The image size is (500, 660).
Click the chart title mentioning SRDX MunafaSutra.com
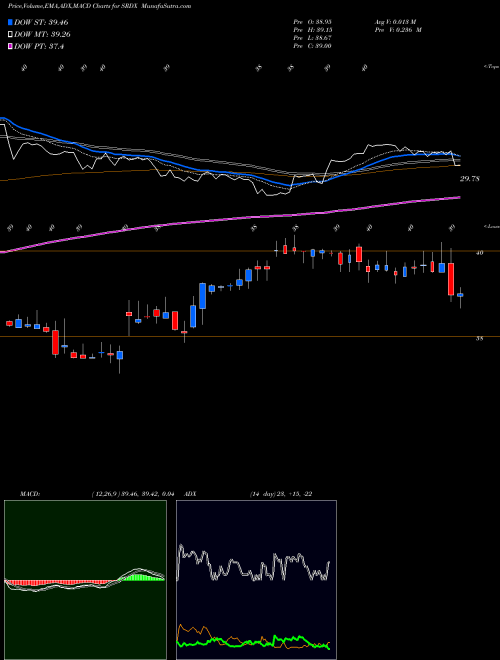pos(99,6)
